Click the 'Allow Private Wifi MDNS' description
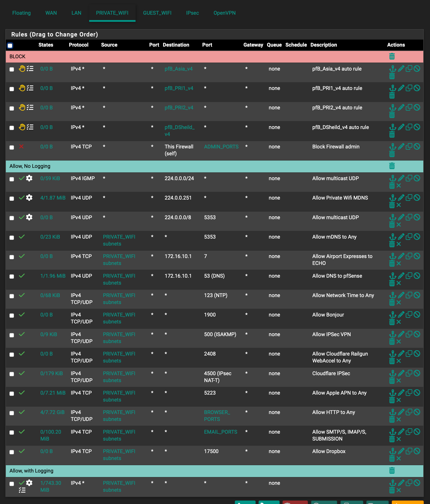 (340, 198)
